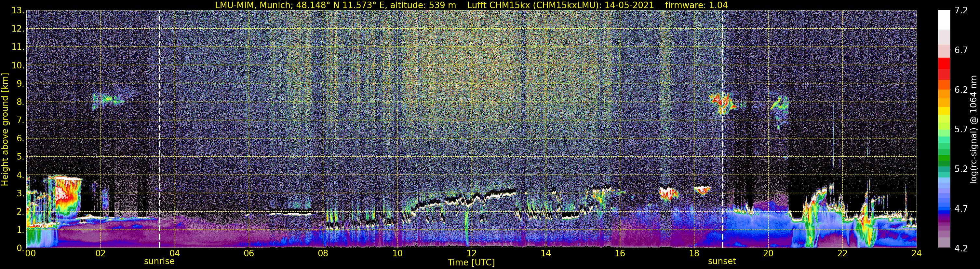Click the colorbar value '7.2'

coord(961,11)
